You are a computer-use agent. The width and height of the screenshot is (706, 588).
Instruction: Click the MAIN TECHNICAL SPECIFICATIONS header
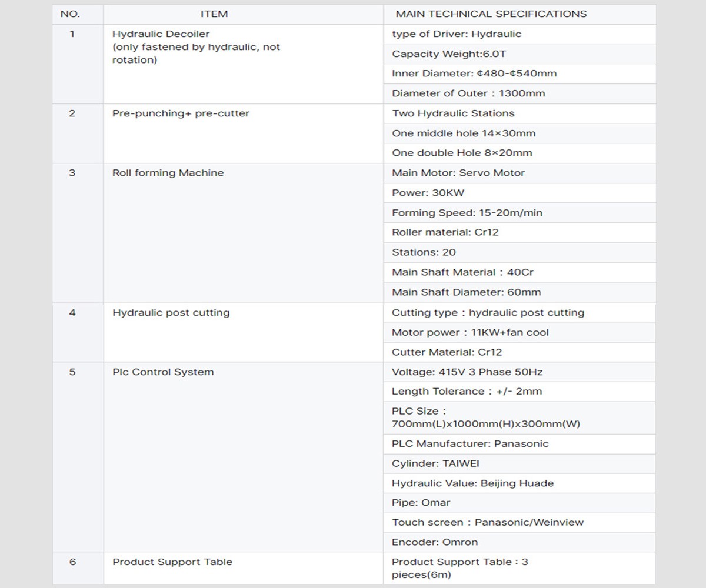(491, 14)
